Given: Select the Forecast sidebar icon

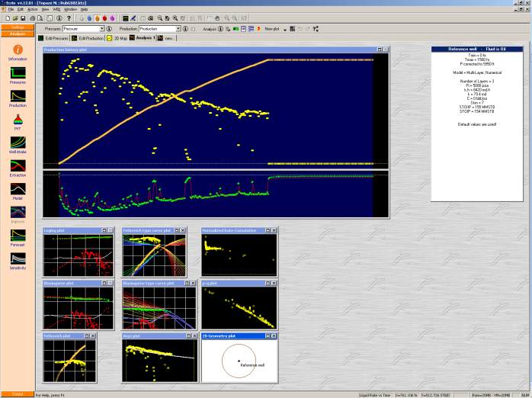Looking at the screenshot, I should click(x=18, y=236).
